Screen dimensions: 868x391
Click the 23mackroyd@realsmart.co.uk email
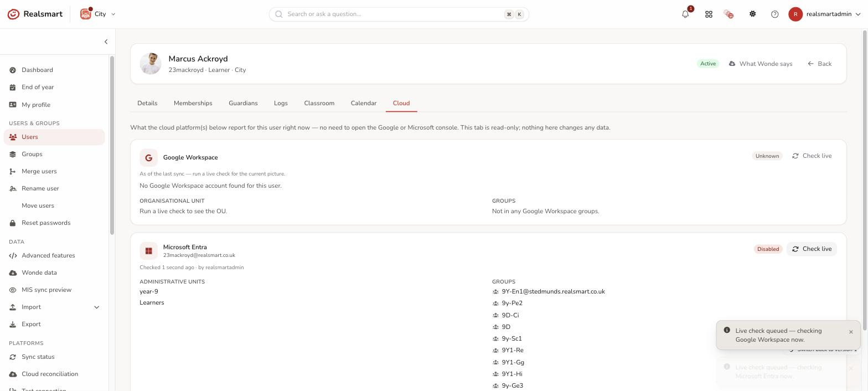tap(199, 255)
